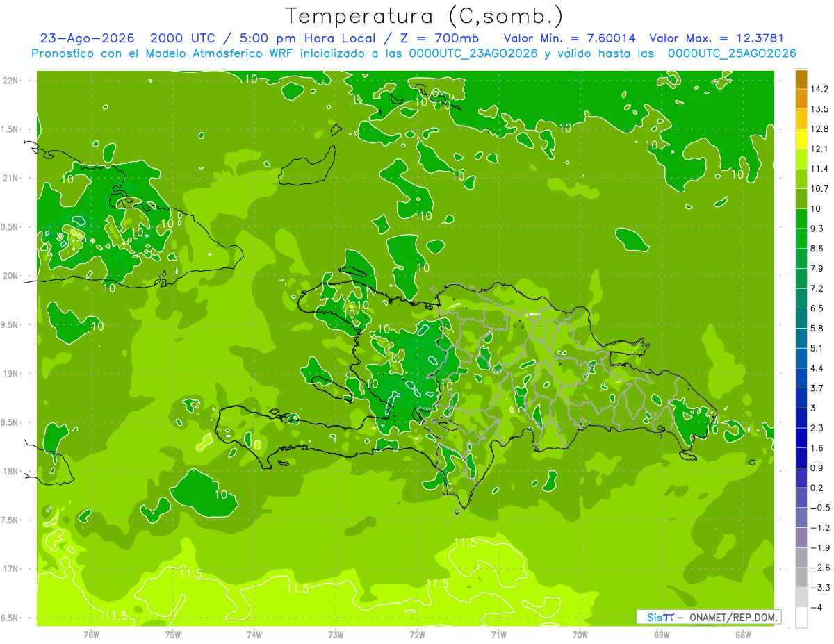
Task: Click the "73W" longitude label
Action: 336,635
